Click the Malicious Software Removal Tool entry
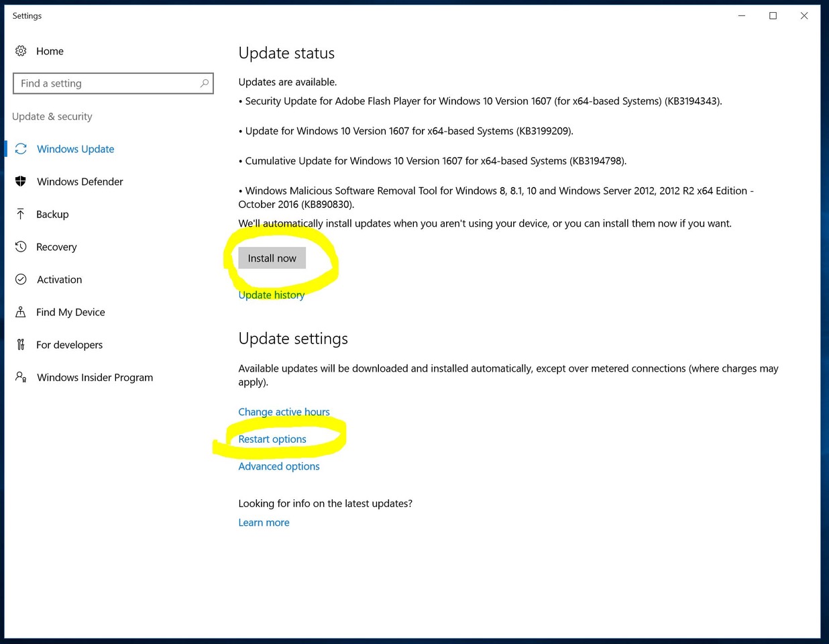This screenshot has height=644, width=829. [496, 197]
